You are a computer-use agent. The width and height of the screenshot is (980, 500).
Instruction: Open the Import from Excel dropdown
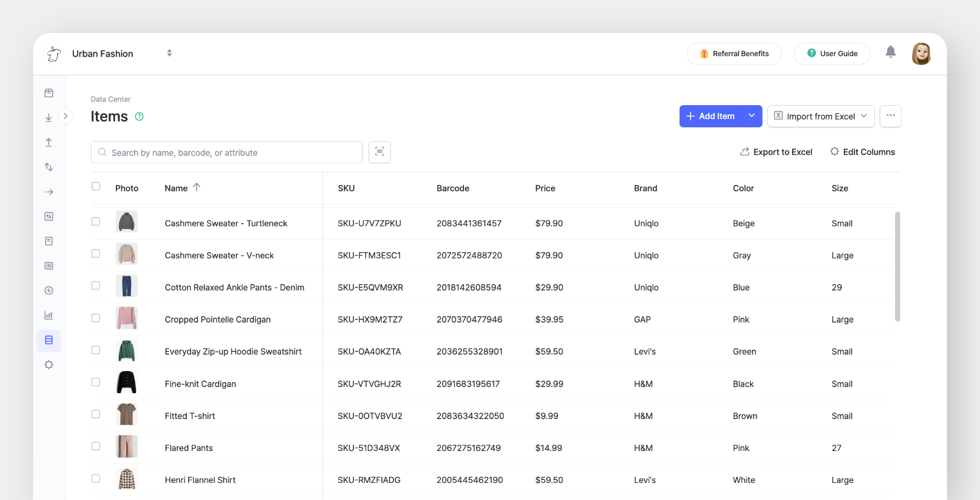tap(820, 116)
